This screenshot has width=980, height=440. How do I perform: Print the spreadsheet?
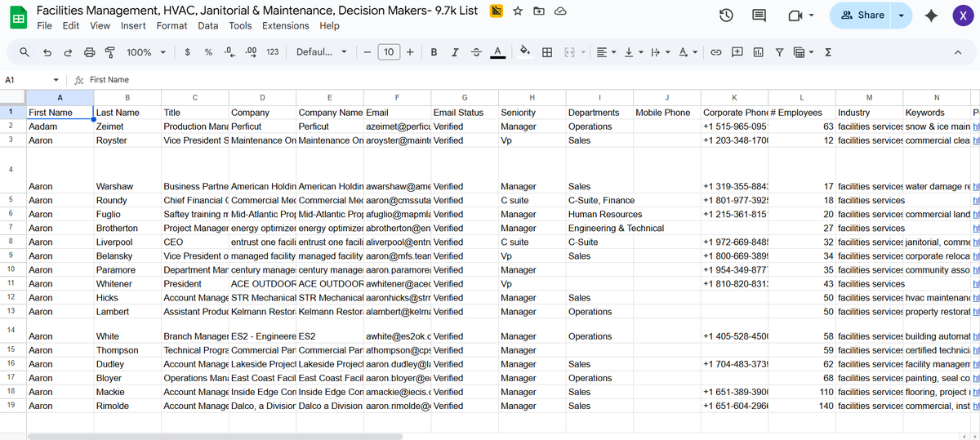tap(89, 52)
